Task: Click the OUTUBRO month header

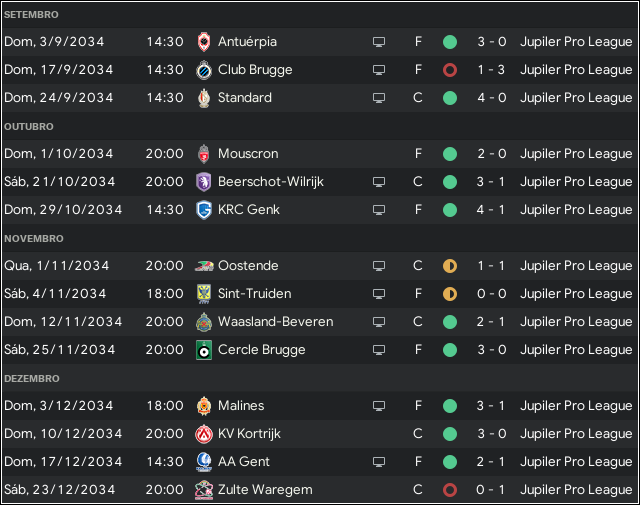Action: pos(29,127)
